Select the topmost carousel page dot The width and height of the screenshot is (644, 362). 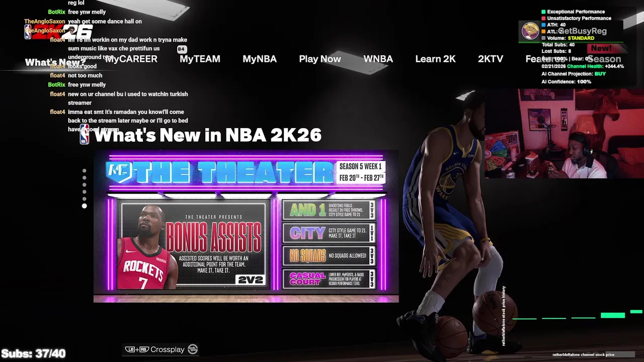point(84,171)
